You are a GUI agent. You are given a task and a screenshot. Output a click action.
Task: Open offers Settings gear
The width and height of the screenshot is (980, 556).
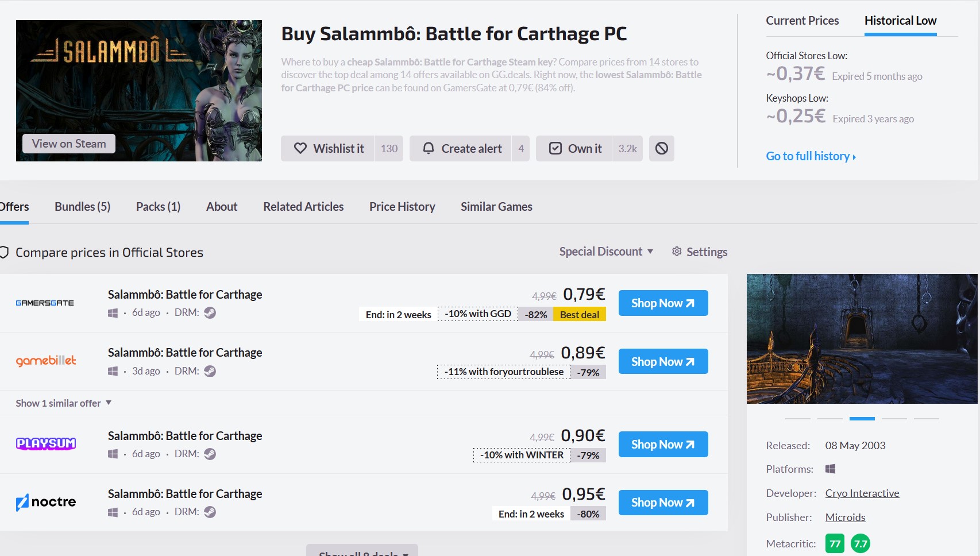[699, 252]
